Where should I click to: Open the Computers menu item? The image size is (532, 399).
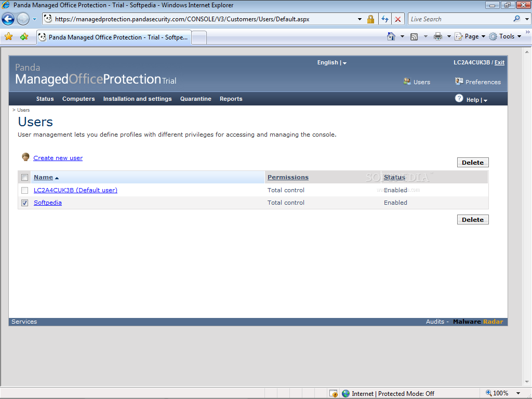[x=78, y=99]
